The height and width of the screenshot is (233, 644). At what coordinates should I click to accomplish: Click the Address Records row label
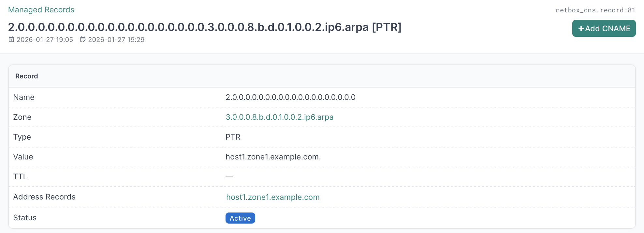(44, 197)
